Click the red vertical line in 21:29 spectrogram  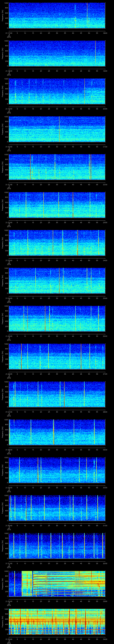click(38, 470)
